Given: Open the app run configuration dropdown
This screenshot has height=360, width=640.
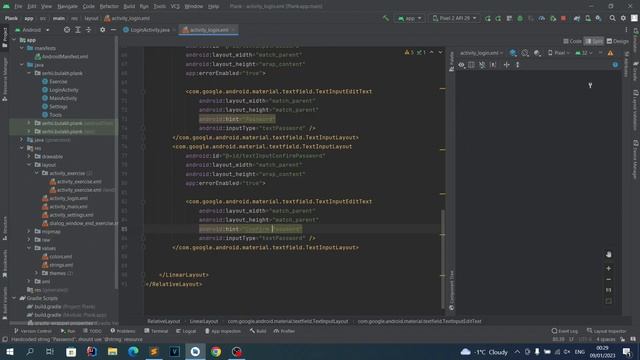Looking at the screenshot, I should tap(409, 18).
